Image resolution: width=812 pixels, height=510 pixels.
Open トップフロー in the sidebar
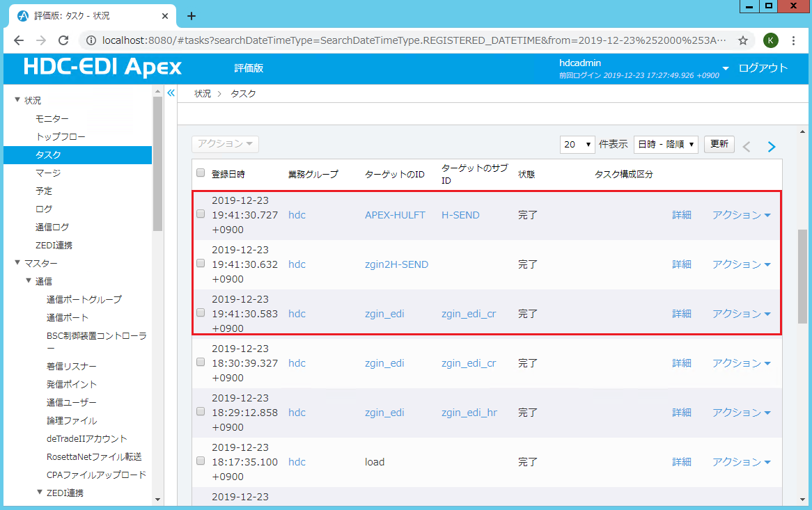pos(60,137)
